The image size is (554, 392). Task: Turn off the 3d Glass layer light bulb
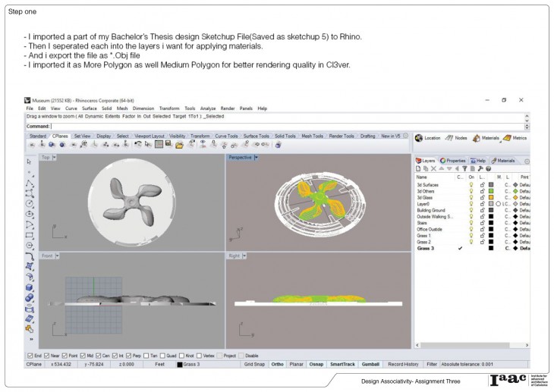(x=471, y=196)
